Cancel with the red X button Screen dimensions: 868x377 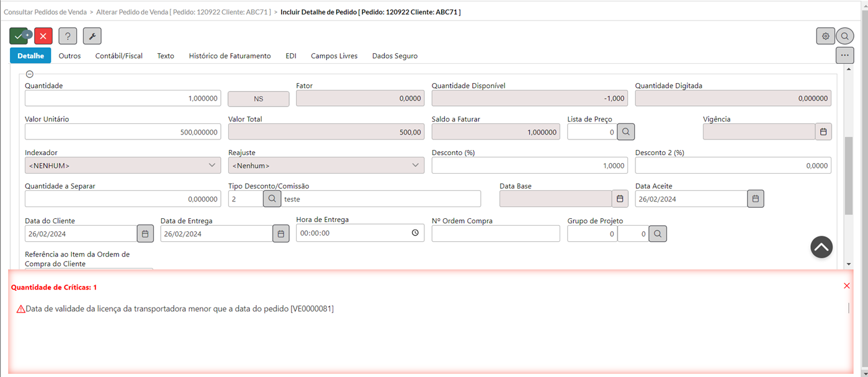coord(43,36)
